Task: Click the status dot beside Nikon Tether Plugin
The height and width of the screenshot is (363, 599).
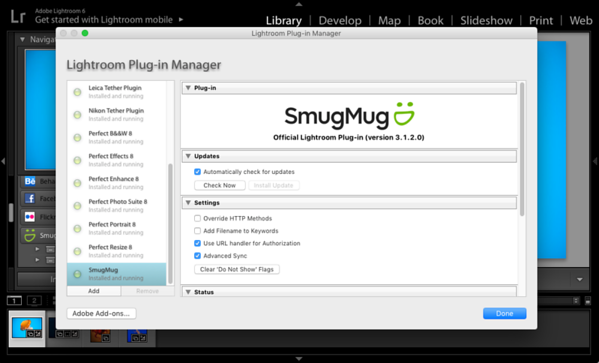Action: click(78, 115)
